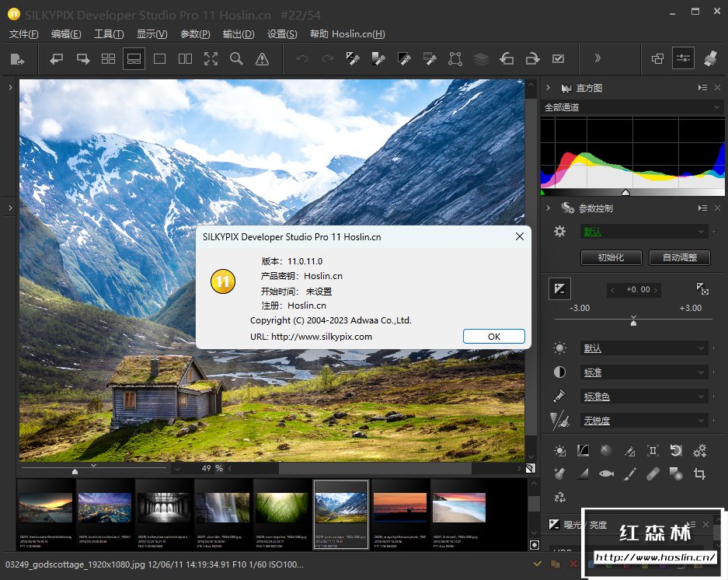Toggle the parameter controls panel button
The height and width of the screenshot is (580, 728).
[x=684, y=58]
